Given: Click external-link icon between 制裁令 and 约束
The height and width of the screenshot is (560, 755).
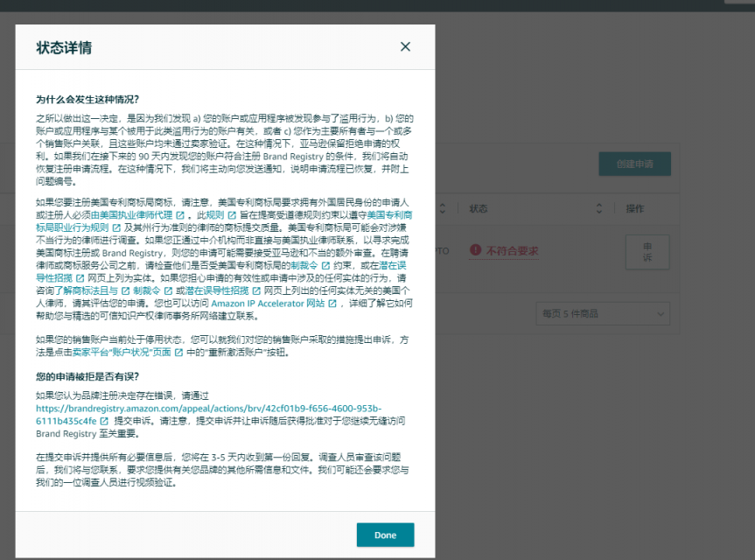Looking at the screenshot, I should tap(326, 266).
